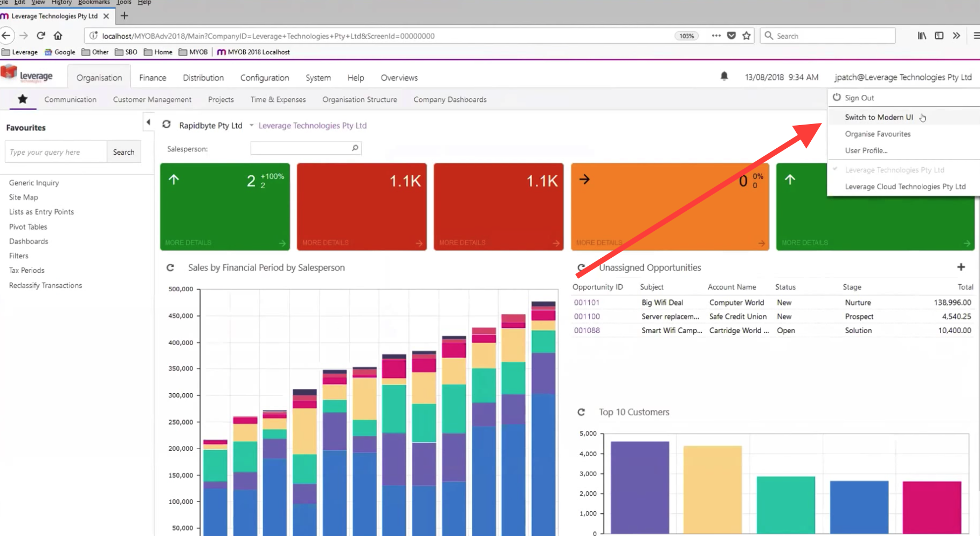Screen dimensions: 980x536
Task: Open MYOB 2018 Localhost bookmark
Action: [x=253, y=52]
